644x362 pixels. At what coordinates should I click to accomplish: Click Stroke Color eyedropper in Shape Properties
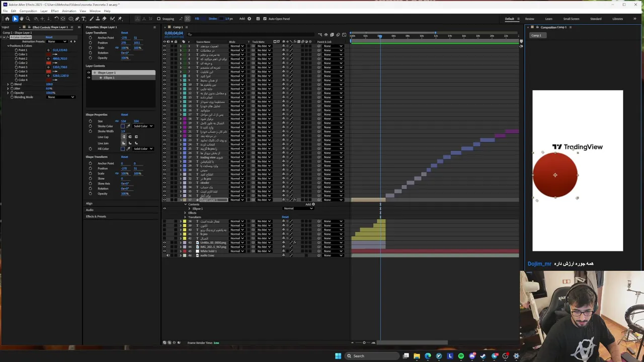click(128, 126)
